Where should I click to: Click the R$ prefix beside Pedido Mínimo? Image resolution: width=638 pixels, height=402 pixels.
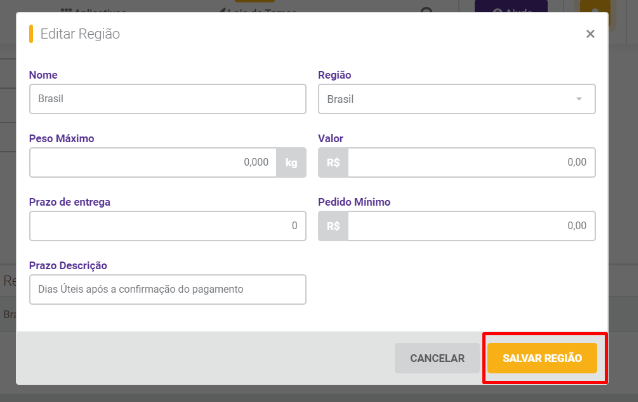pos(333,226)
